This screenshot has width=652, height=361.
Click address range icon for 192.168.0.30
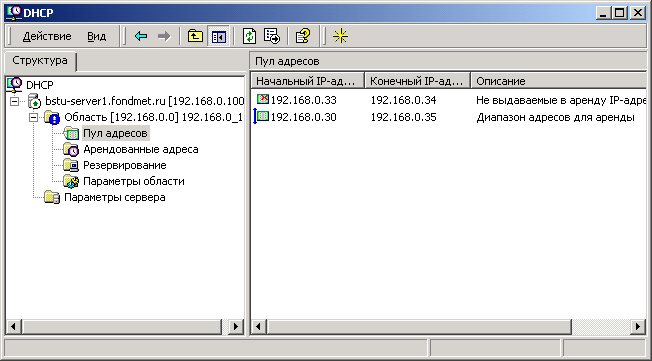262,116
